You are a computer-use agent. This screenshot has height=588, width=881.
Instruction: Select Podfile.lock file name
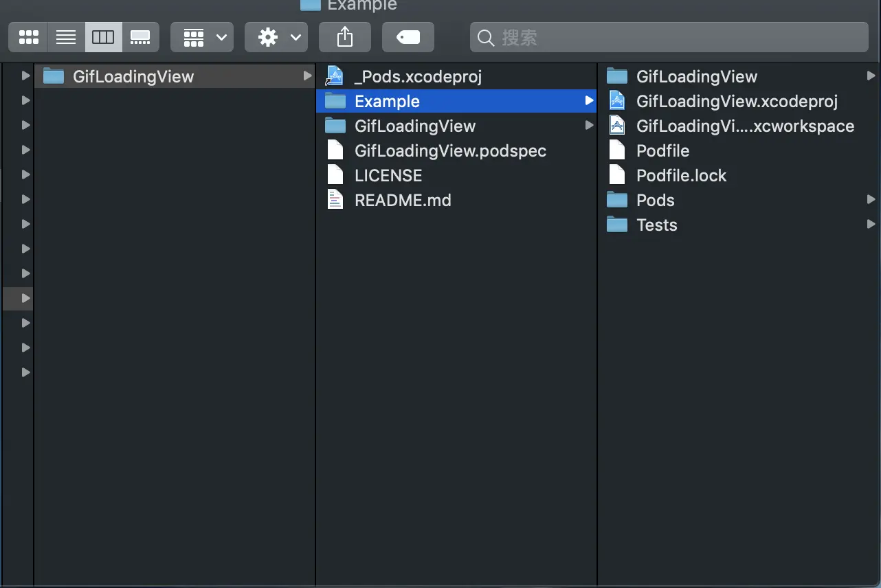681,175
